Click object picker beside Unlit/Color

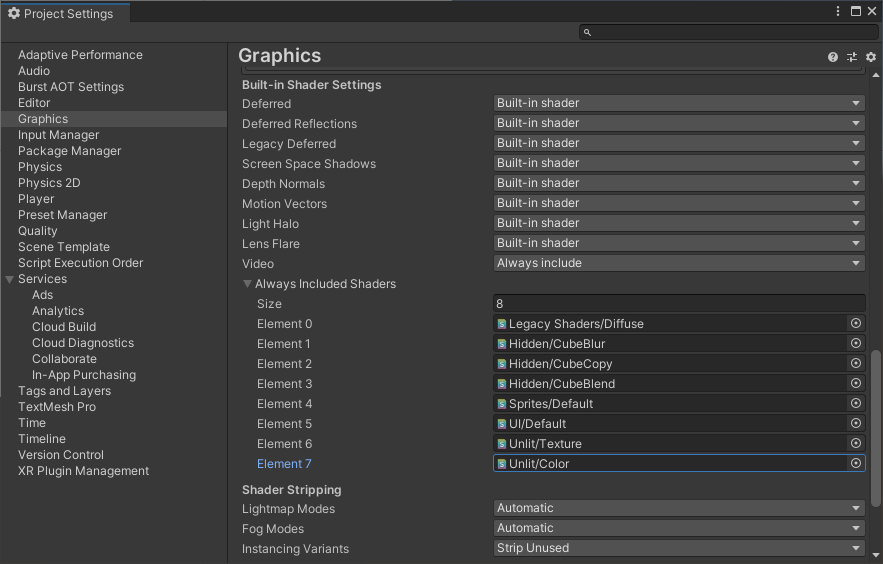point(856,464)
